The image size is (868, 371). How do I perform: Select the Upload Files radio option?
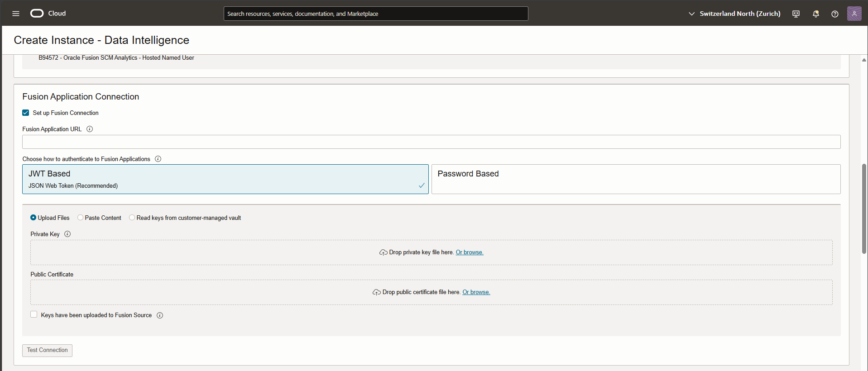tap(34, 218)
